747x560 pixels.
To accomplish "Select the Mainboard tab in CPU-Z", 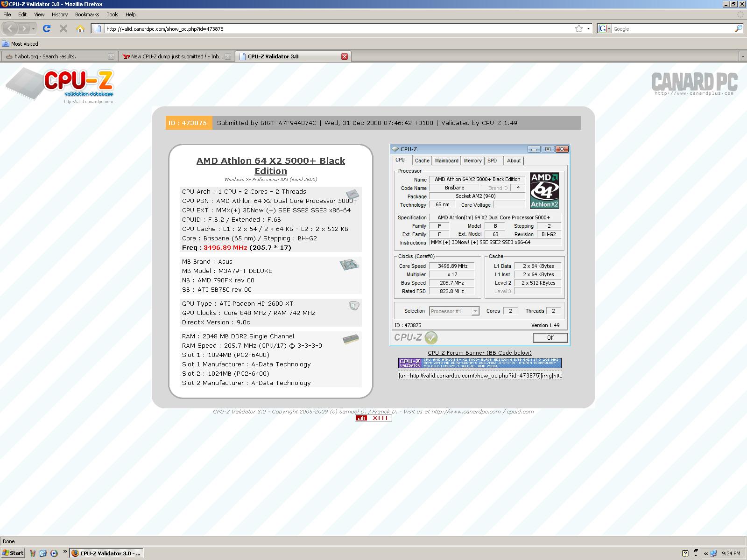I will point(447,161).
